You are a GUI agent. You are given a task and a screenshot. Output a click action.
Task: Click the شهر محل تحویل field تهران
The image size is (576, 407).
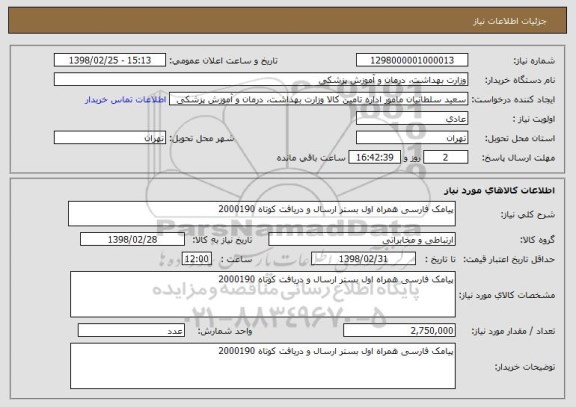[x=110, y=138]
